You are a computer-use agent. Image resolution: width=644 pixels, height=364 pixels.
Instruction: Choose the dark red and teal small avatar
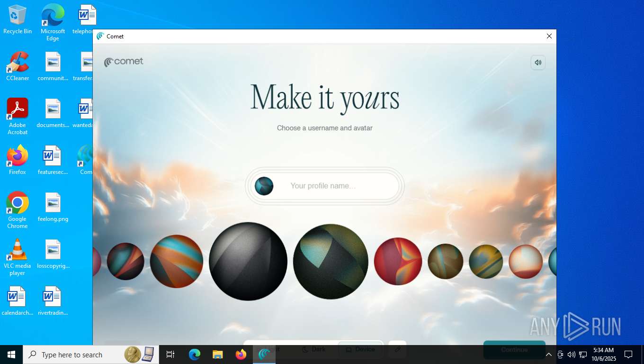125,261
